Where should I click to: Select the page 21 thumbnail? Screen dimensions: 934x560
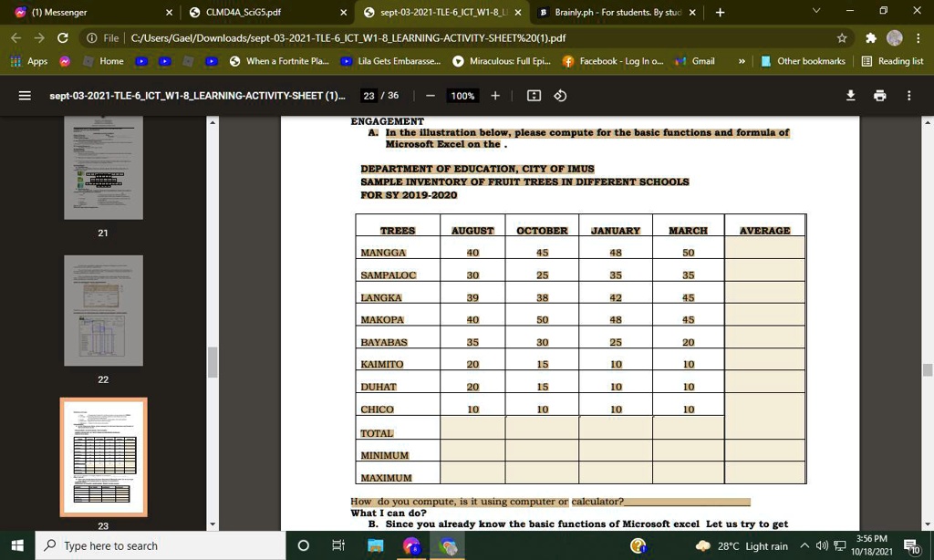coord(104,168)
